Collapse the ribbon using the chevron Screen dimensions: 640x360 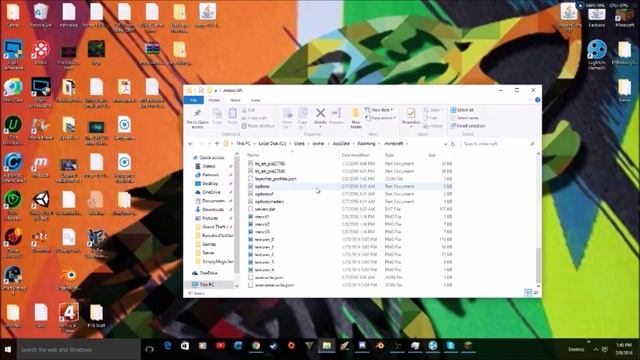530,100
